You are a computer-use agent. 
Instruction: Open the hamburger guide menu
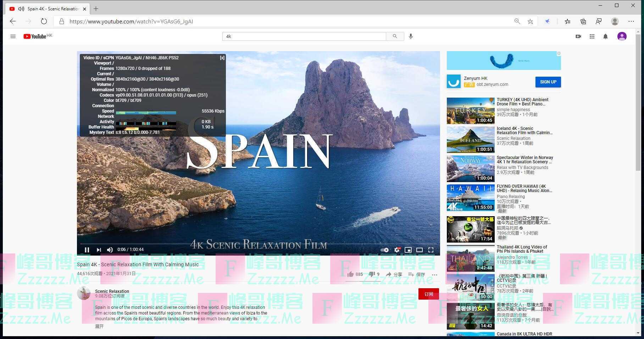[13, 36]
